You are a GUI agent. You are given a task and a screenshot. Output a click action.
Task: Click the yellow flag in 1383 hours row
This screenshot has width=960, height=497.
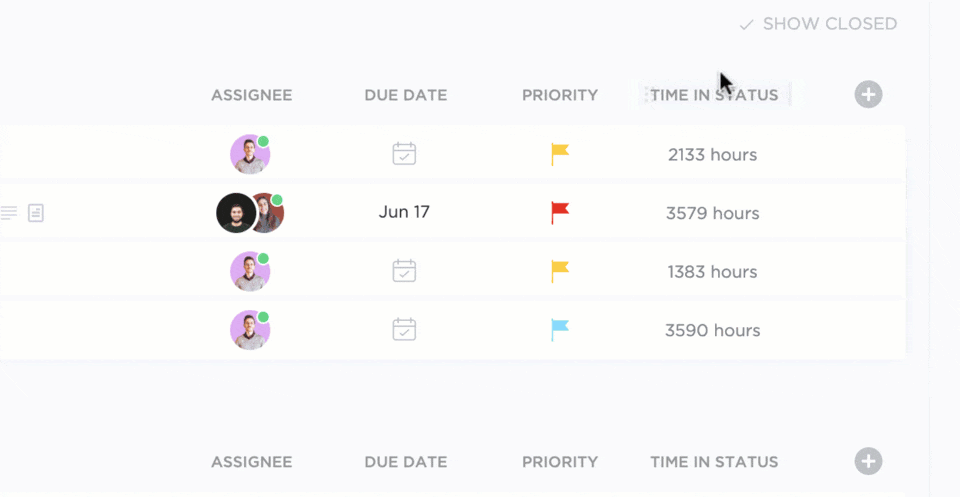[560, 270]
